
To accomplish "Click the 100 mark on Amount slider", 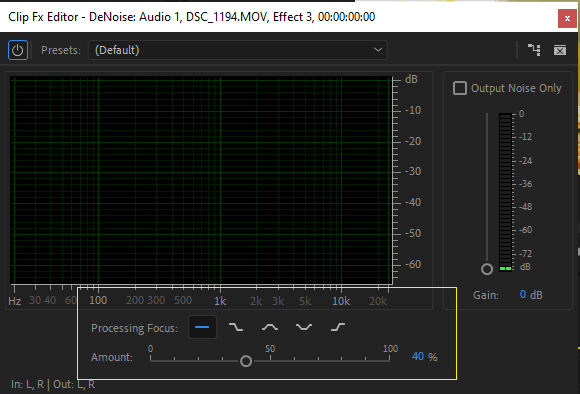I will (x=391, y=348).
